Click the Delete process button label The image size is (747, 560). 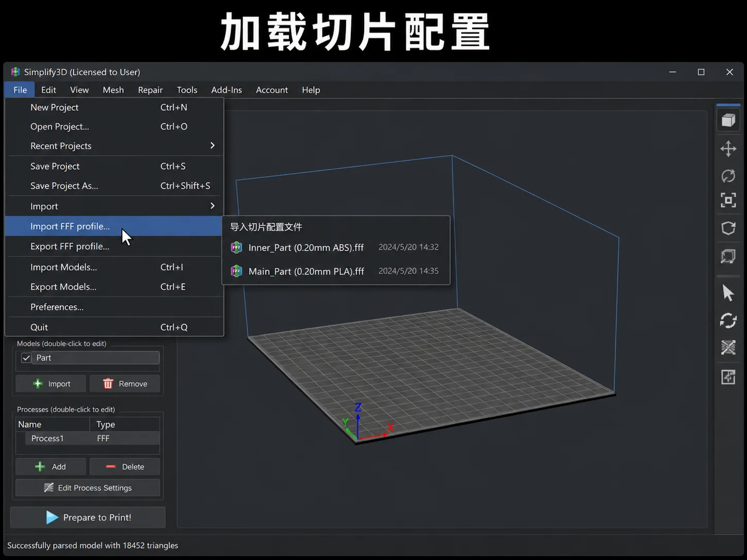coord(133,467)
